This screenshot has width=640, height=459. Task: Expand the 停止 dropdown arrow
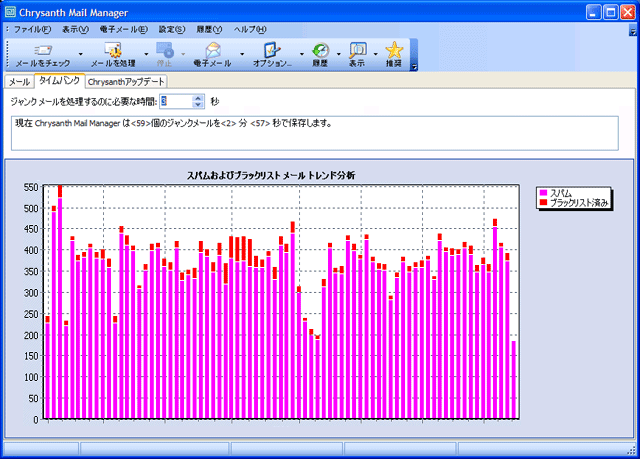(x=183, y=54)
